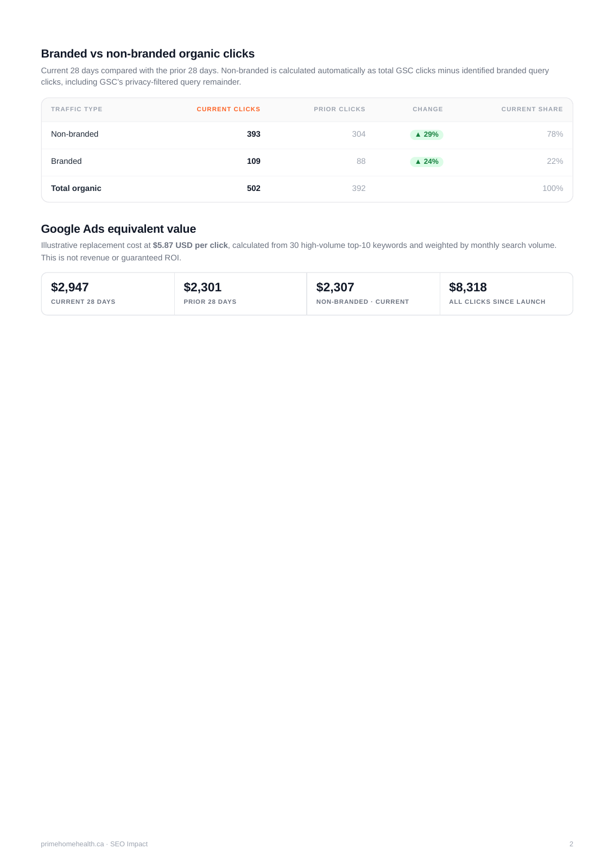The width and height of the screenshot is (614, 868).
Task: Click the green 24% change badge
Action: (x=427, y=162)
